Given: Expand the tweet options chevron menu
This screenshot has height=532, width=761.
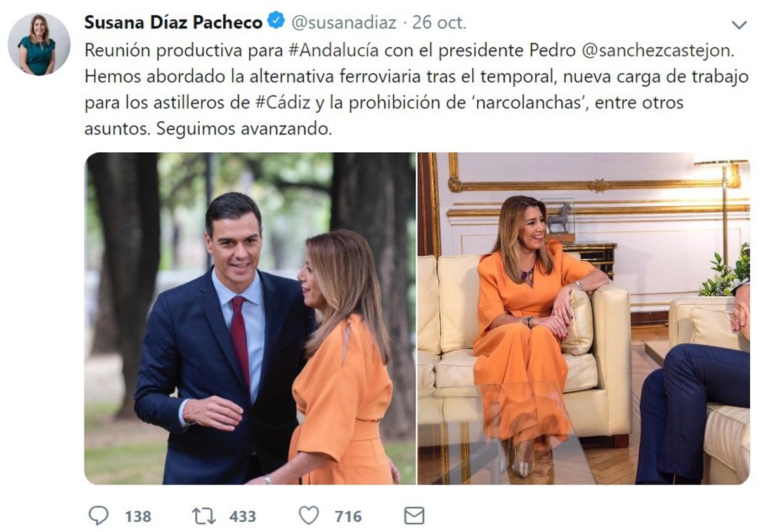Looking at the screenshot, I should click(x=739, y=25).
